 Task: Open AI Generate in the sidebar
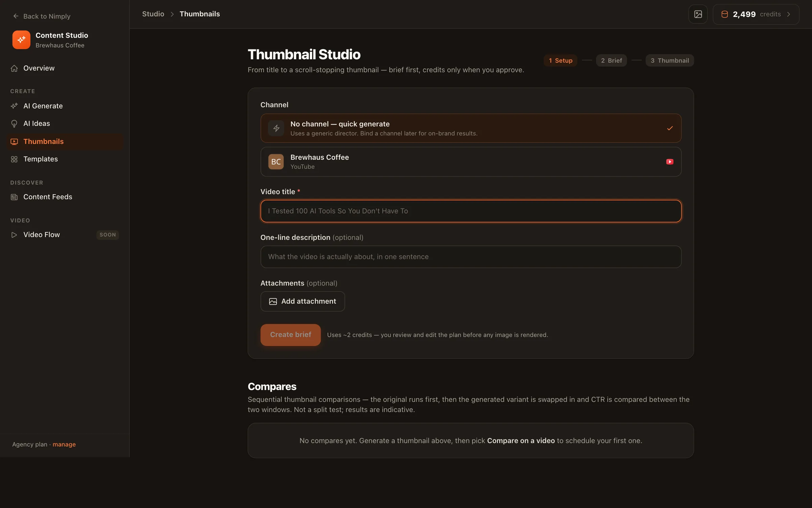tap(65, 106)
